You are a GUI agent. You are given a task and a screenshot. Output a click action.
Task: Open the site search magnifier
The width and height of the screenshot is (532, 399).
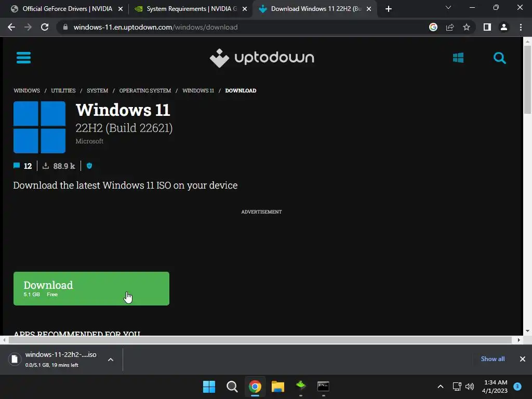pos(499,58)
